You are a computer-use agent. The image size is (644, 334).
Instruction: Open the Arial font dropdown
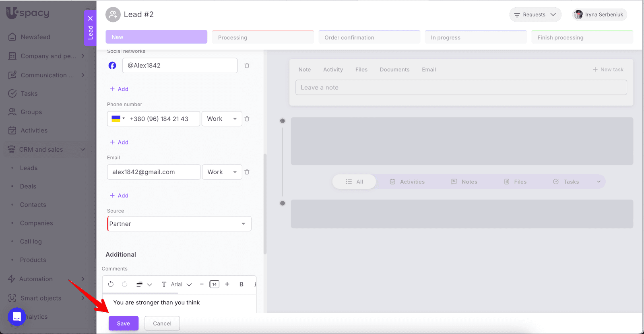[181, 284]
